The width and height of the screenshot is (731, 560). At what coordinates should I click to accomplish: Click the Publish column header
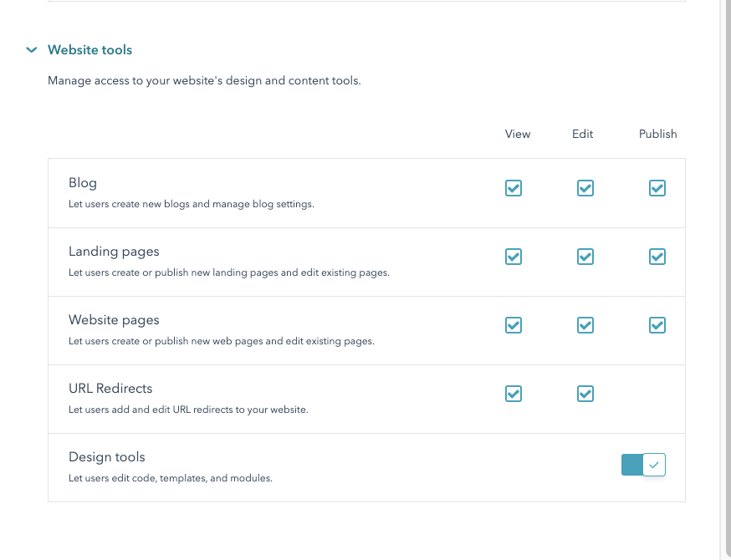pos(657,135)
